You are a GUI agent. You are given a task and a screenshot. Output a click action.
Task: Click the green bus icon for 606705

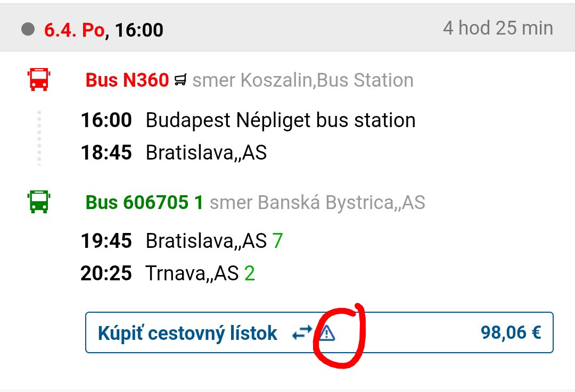(38, 202)
